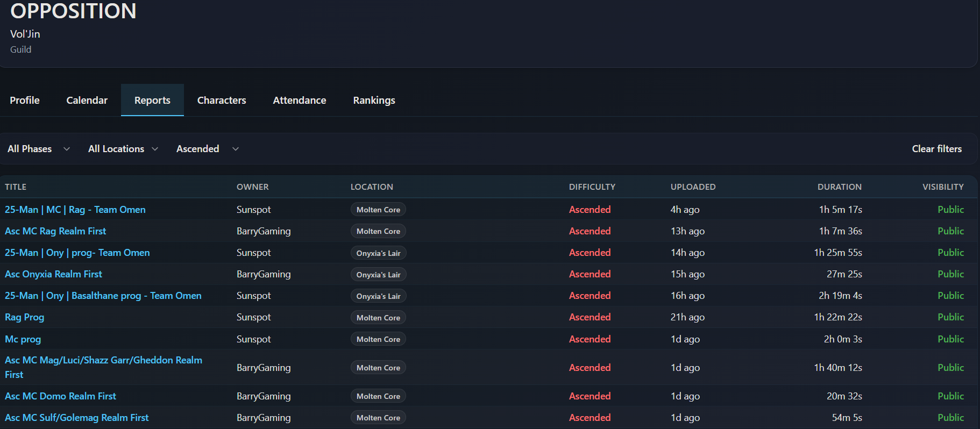Viewport: 980px width, 429px height.
Task: Open the "Asc Onyxia Realm First" report
Action: tap(53, 274)
